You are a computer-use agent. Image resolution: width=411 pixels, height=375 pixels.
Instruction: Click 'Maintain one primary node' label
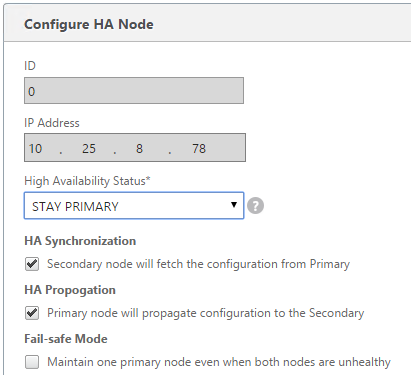click(219, 362)
